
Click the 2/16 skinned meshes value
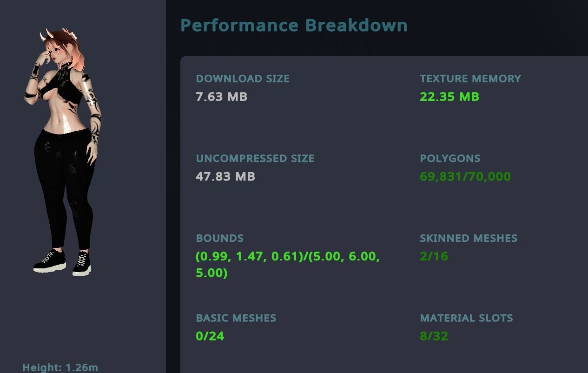(434, 256)
